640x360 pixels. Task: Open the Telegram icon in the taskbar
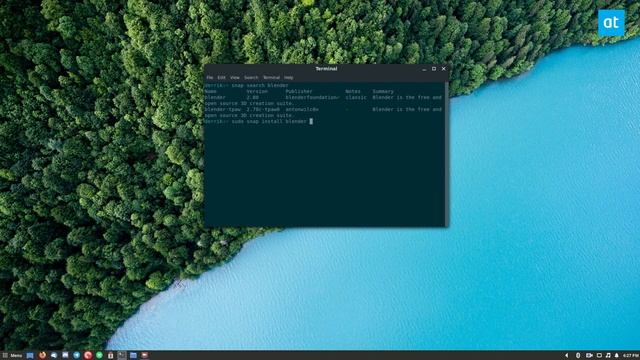[76, 356]
